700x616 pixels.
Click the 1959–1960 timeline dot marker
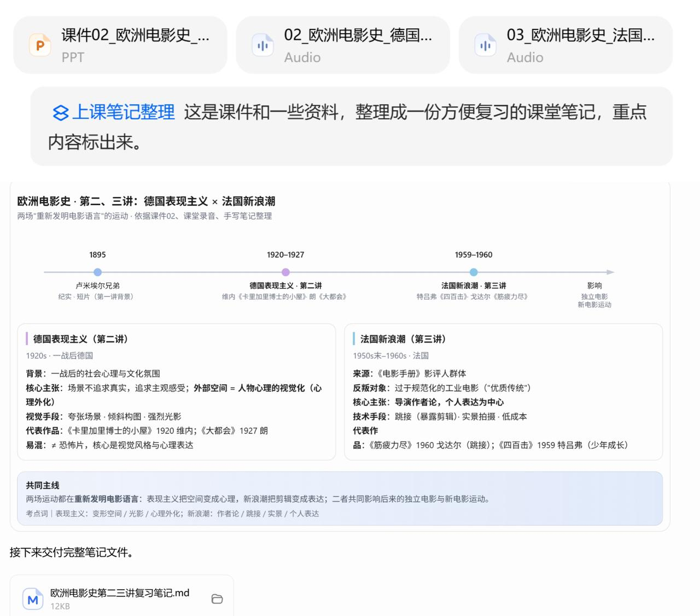(x=474, y=272)
